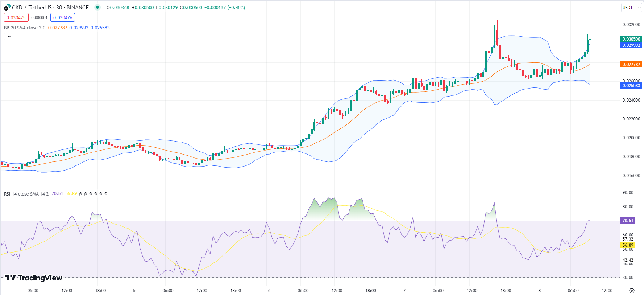Select the BB 20 SMA close indicator label
The height and width of the screenshot is (295, 644).
tap(25, 28)
